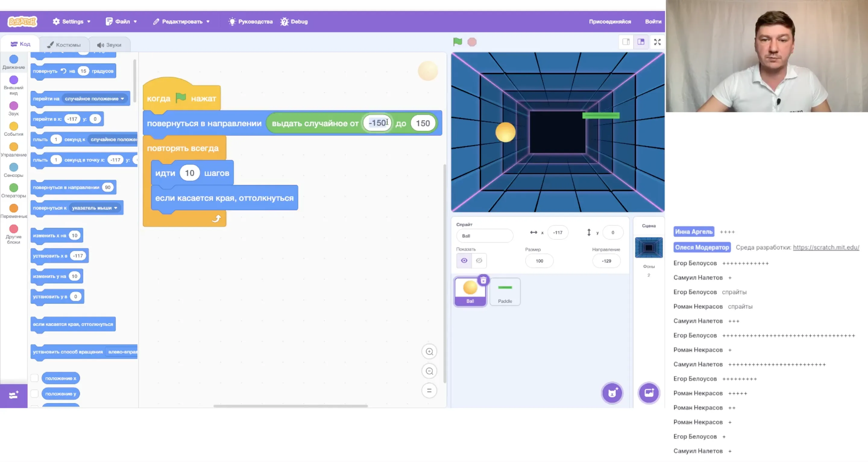Image resolution: width=868 pixels, height=462 pixels.
Task: Delete the Ball sprite with trash icon
Action: point(483,280)
